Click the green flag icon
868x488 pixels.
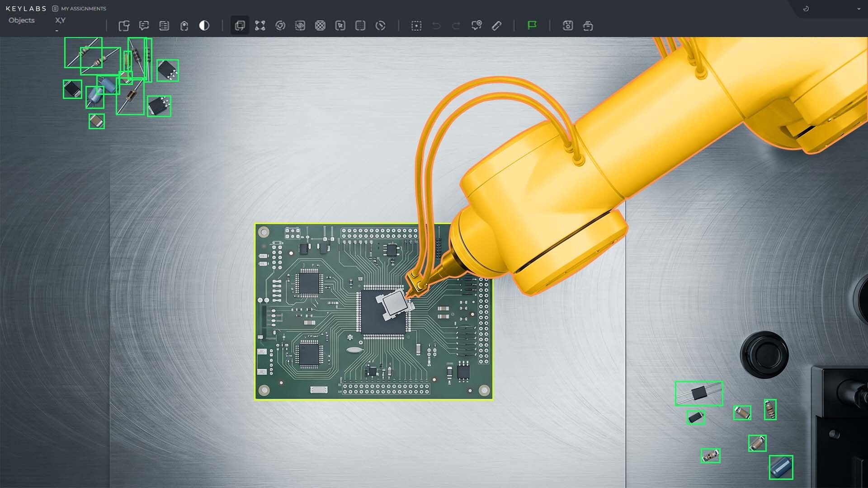532,26
